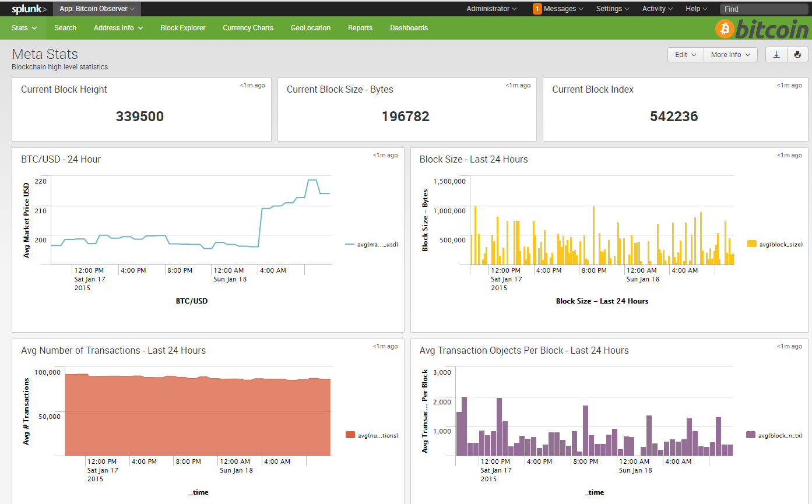
Task: Open the Stats navigation dropdown
Action: coord(24,28)
